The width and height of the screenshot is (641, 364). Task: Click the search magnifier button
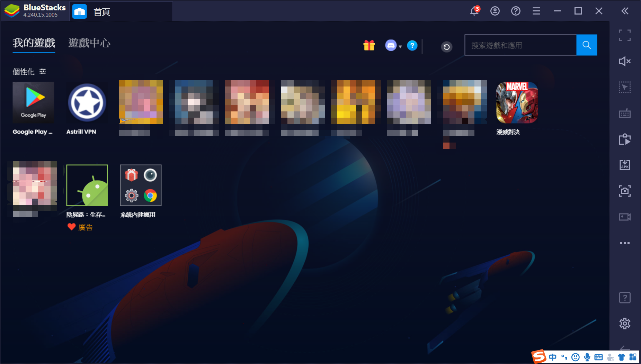pos(587,45)
